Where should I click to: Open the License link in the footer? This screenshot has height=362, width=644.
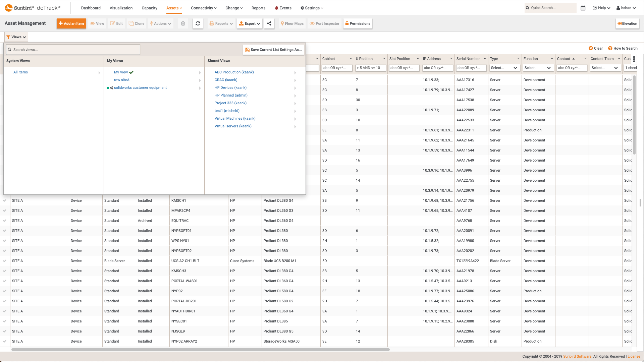click(x=634, y=356)
